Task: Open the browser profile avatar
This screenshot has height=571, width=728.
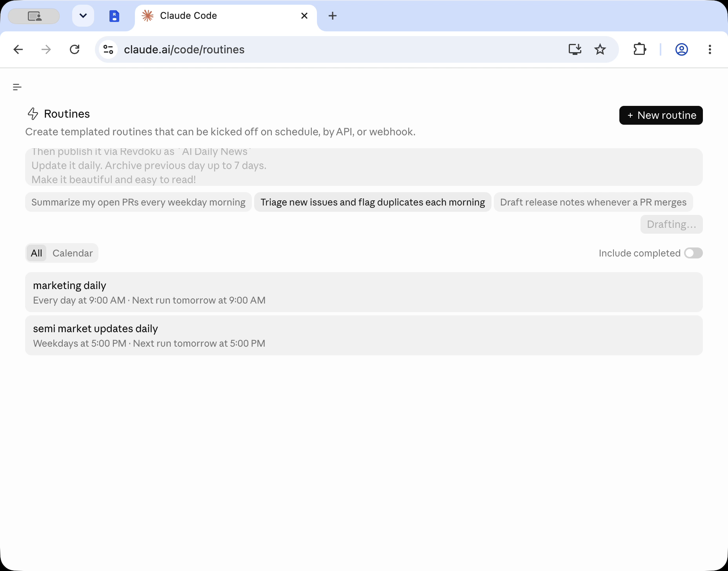Action: pos(682,49)
